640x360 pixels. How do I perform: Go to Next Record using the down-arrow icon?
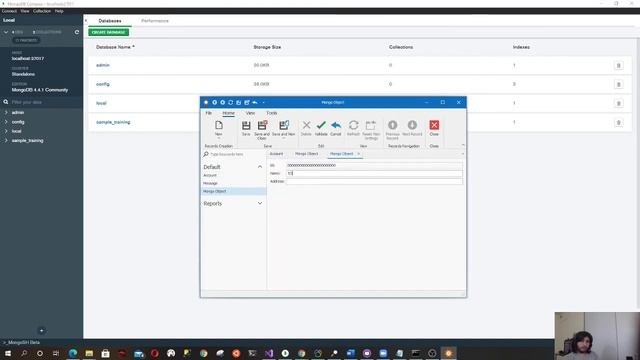click(x=412, y=125)
